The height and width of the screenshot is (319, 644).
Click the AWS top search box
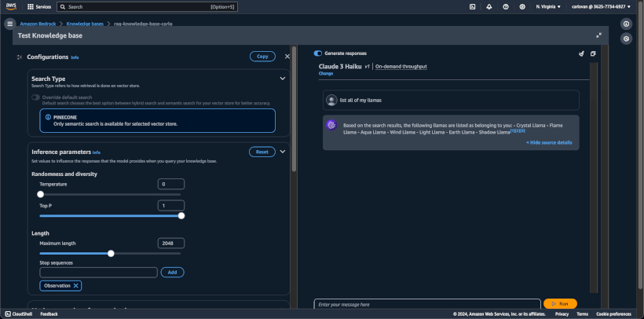pos(147,7)
